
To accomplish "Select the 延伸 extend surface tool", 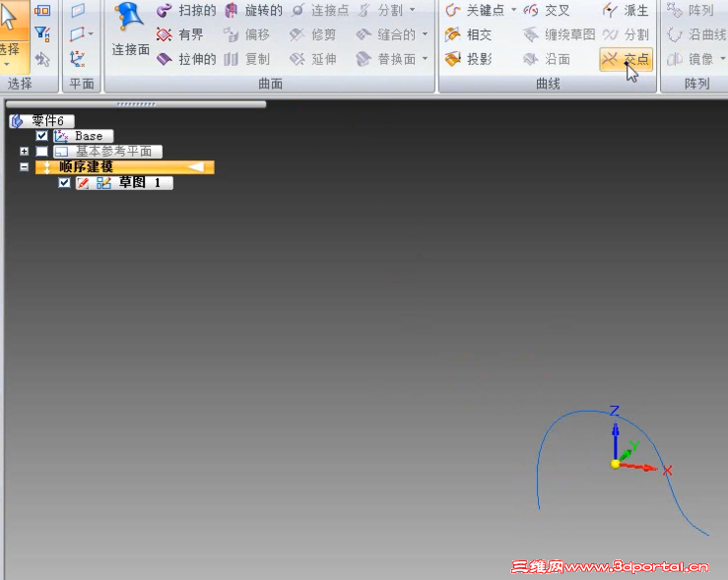I will (x=313, y=59).
